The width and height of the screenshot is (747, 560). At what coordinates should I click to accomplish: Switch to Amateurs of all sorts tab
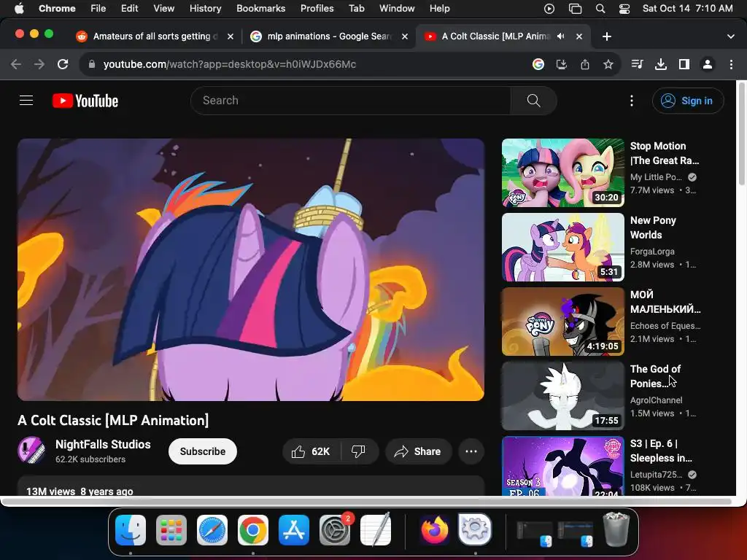click(155, 36)
